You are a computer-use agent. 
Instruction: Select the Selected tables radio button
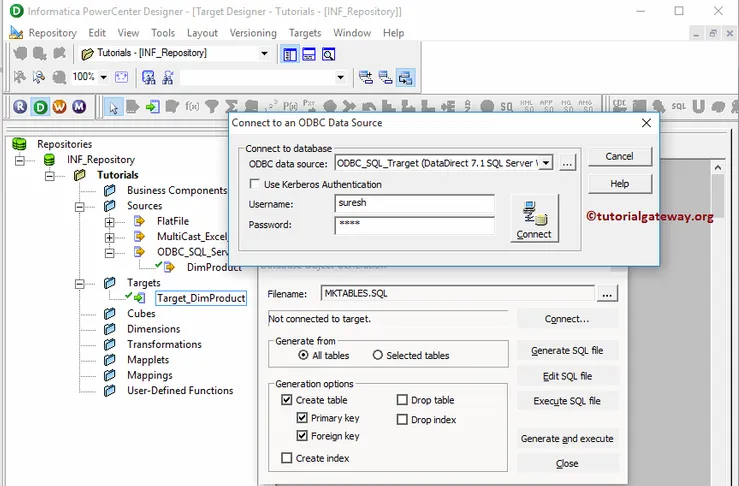coord(378,355)
